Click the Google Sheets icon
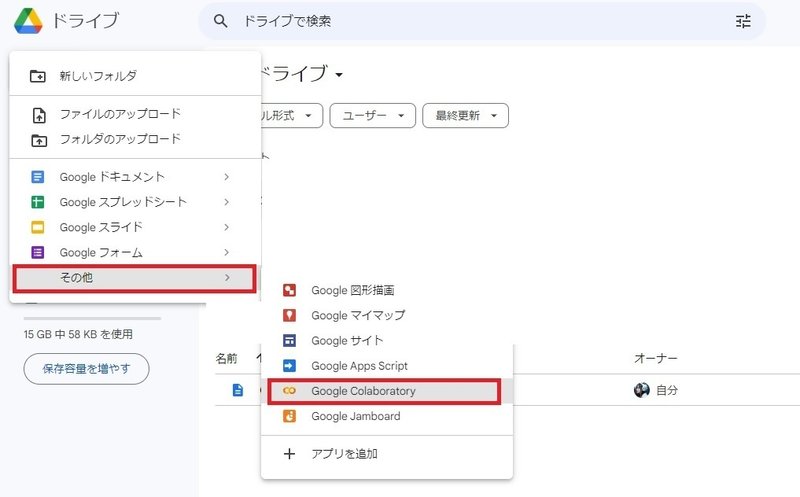Image resolution: width=800 pixels, height=497 pixels. point(38,202)
